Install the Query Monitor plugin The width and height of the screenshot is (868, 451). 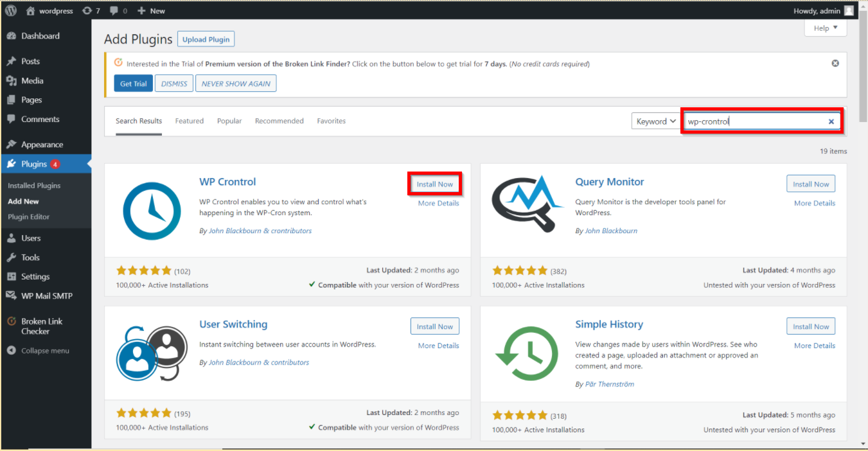(x=811, y=184)
